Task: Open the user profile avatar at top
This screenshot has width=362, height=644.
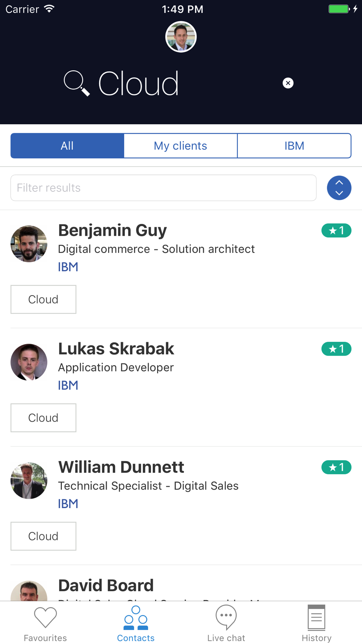Action: click(x=181, y=37)
